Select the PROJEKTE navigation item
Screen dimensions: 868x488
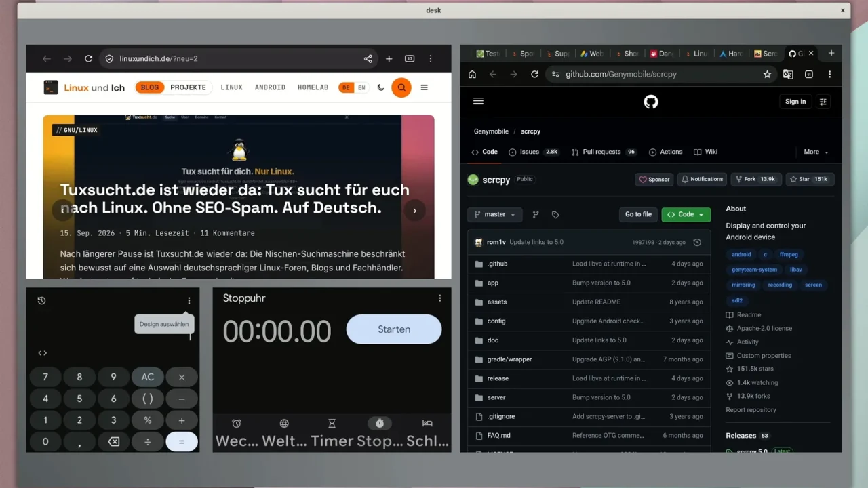188,87
